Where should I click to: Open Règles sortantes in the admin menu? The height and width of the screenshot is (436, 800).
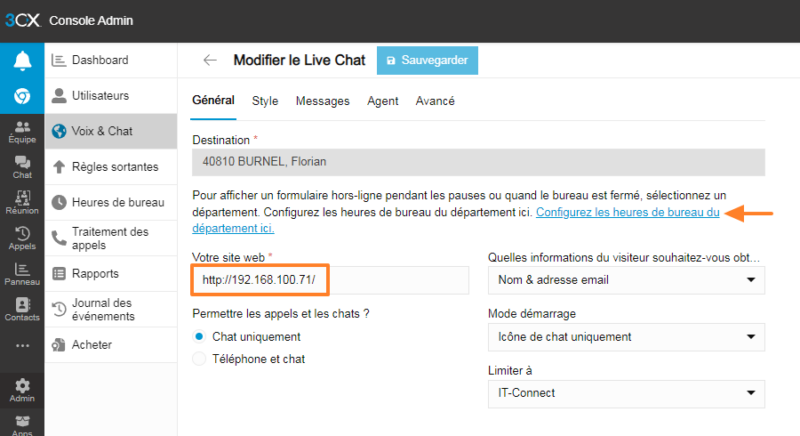click(x=111, y=166)
